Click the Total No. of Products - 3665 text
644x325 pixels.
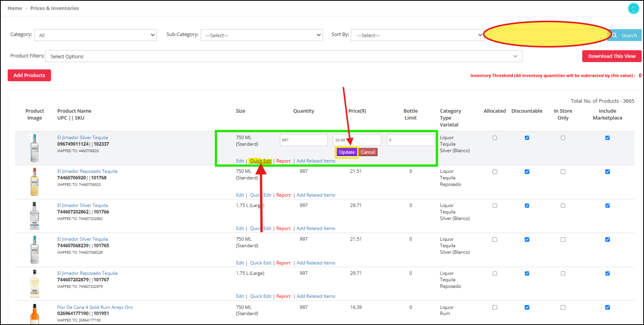coord(603,101)
